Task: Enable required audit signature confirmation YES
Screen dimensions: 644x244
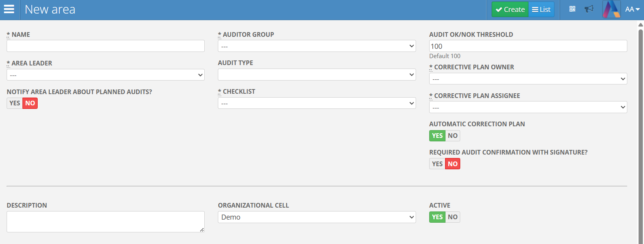Action: [437, 164]
